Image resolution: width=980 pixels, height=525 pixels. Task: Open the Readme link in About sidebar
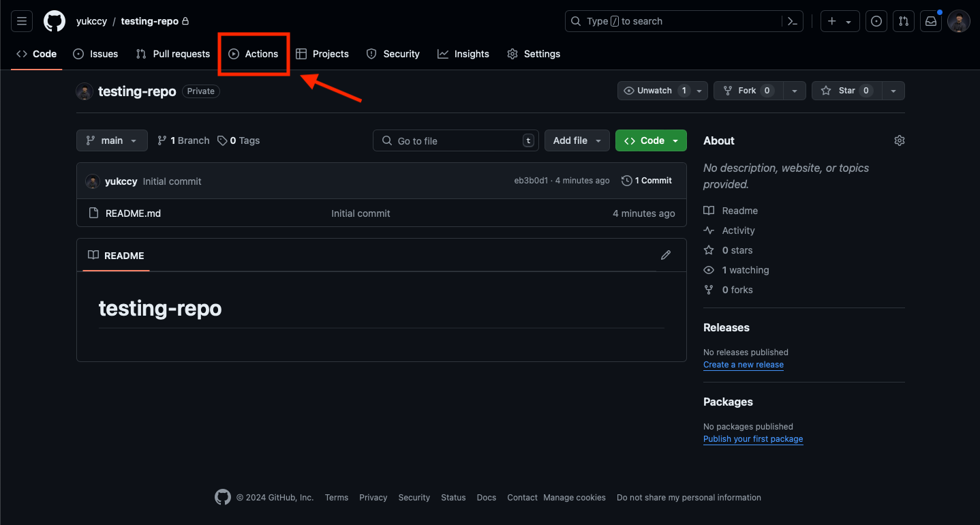(731, 211)
